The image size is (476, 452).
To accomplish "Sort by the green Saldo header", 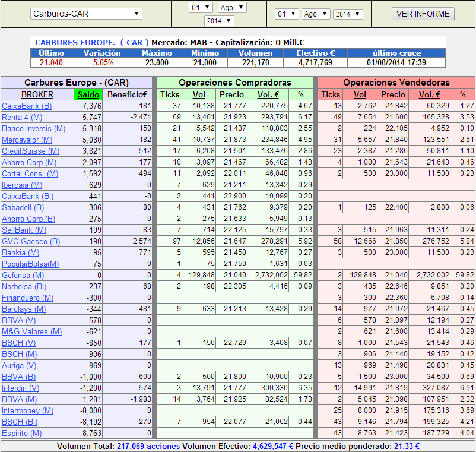I will 88,94.
